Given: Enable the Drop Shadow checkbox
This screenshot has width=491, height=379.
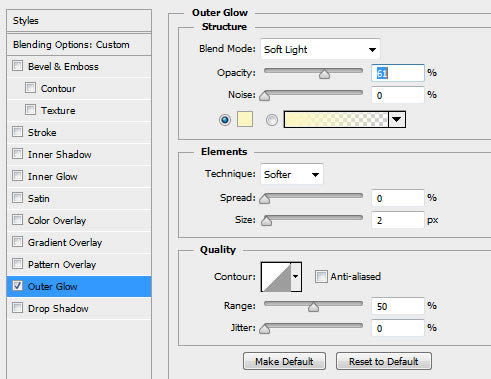Looking at the screenshot, I should pos(17,308).
